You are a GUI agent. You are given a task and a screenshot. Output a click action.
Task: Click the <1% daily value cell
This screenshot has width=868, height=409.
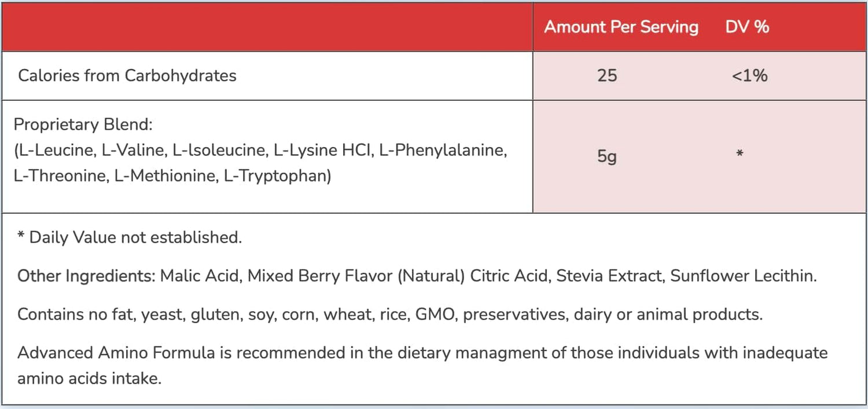pos(749,76)
